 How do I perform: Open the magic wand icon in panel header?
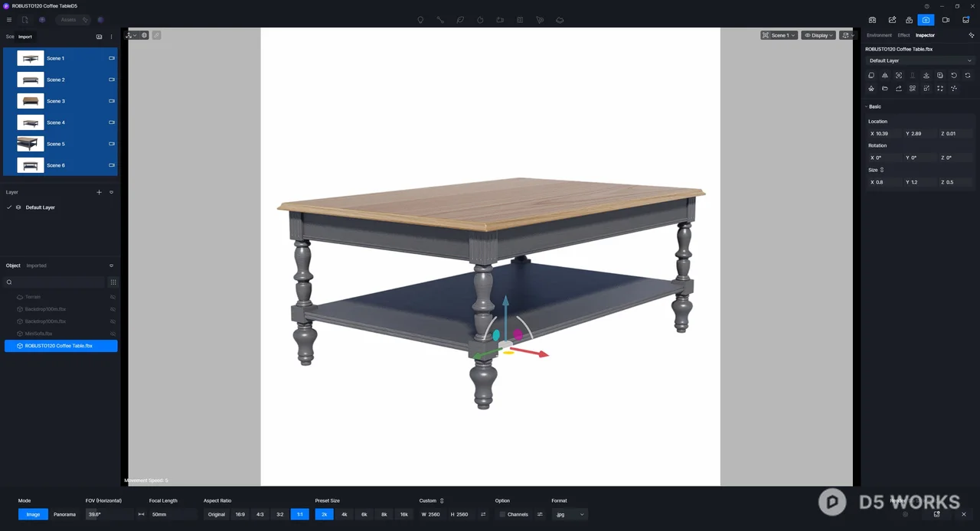(972, 35)
